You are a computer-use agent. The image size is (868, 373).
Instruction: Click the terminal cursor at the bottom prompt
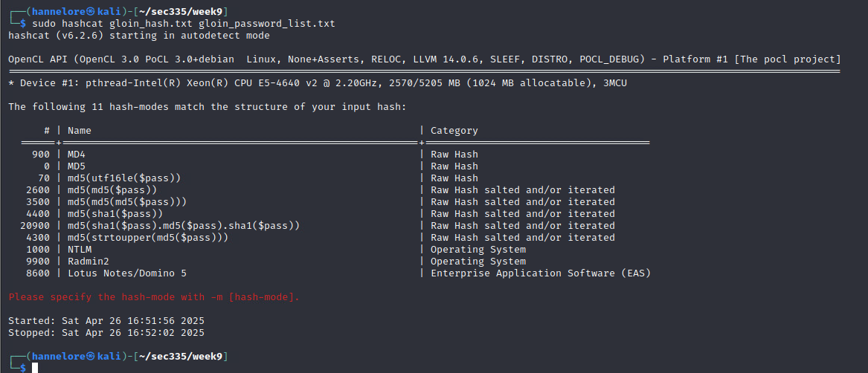tap(34, 368)
